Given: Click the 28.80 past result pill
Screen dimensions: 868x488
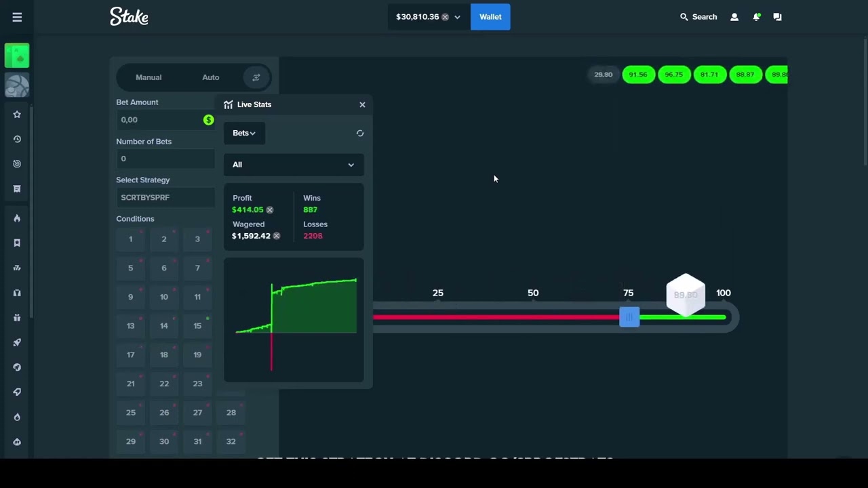Looking at the screenshot, I should point(604,75).
